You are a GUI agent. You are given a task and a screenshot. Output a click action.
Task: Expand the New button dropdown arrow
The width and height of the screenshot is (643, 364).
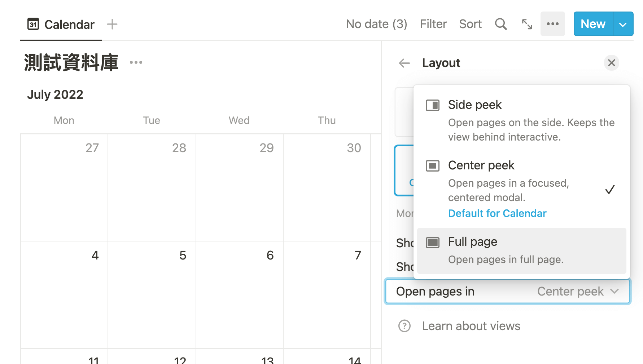pyautogui.click(x=623, y=24)
